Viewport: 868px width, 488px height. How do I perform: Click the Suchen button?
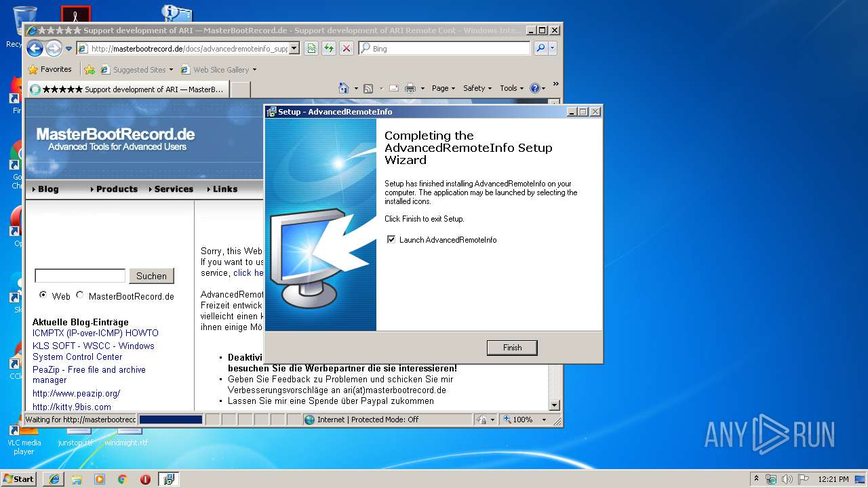pyautogui.click(x=151, y=276)
